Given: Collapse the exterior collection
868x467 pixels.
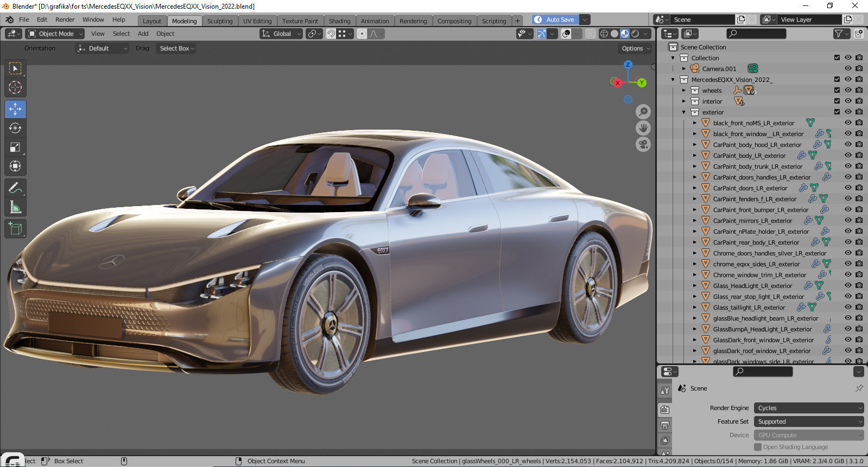Looking at the screenshot, I should [x=684, y=112].
